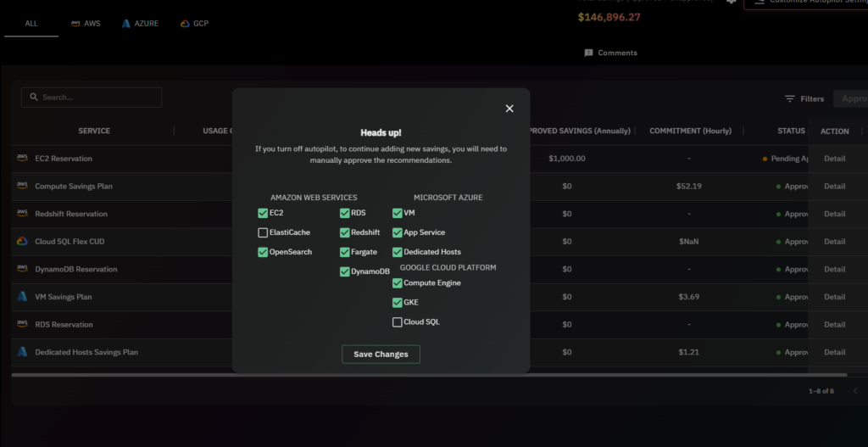The width and height of the screenshot is (868, 447).
Task: Click GCP icon beside Cloud SQL Flex CUD
Action: [22, 241]
